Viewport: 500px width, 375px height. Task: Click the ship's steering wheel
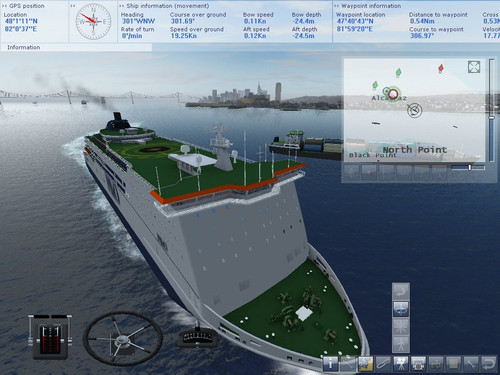(x=122, y=339)
